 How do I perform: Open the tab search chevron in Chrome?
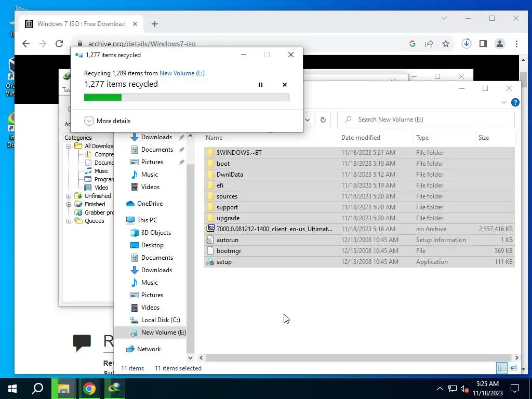pos(444,18)
